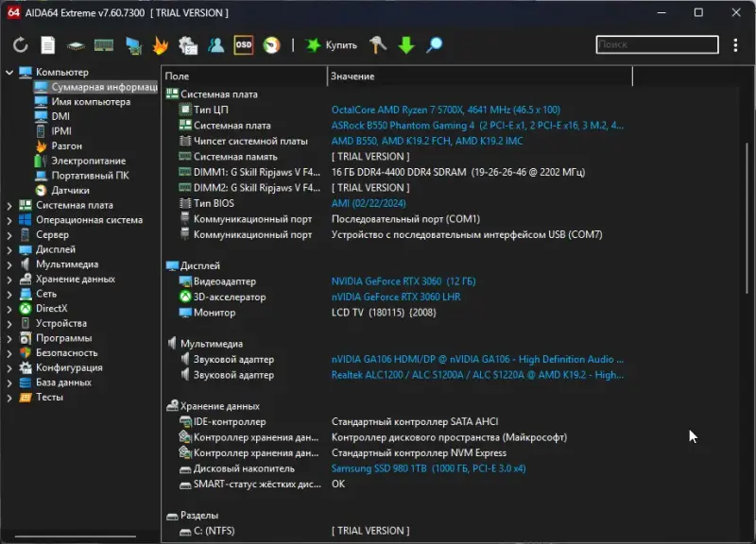756x544 pixels.
Task: Select Конфигурация in the tree
Action: pyautogui.click(x=69, y=367)
